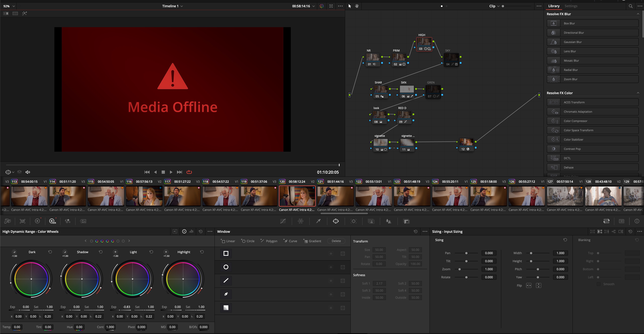Open the 3D stereoscopic palette
The image size is (644, 334).
pos(621,221)
